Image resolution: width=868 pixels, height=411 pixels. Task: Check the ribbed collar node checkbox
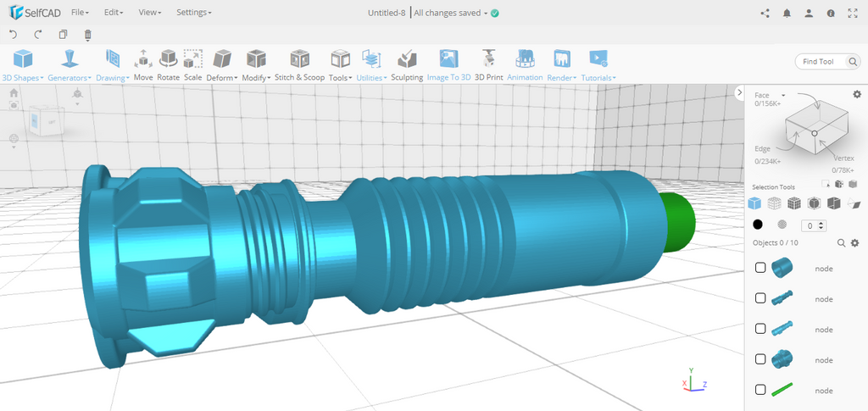(x=760, y=359)
